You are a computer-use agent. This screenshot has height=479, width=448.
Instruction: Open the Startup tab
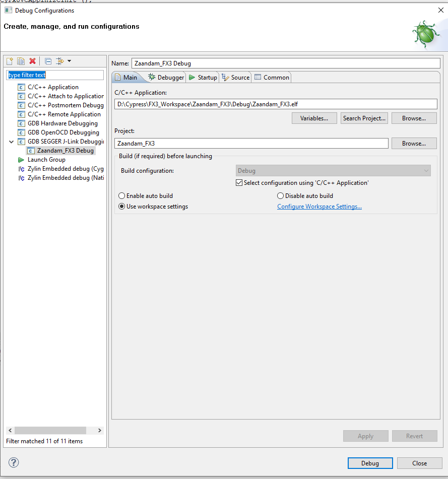[203, 77]
